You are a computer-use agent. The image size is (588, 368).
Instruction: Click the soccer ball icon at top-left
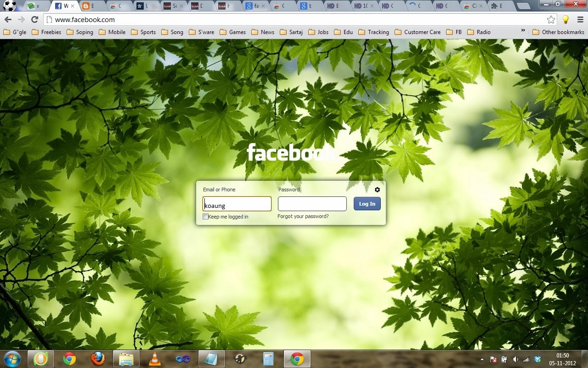tap(9, 6)
